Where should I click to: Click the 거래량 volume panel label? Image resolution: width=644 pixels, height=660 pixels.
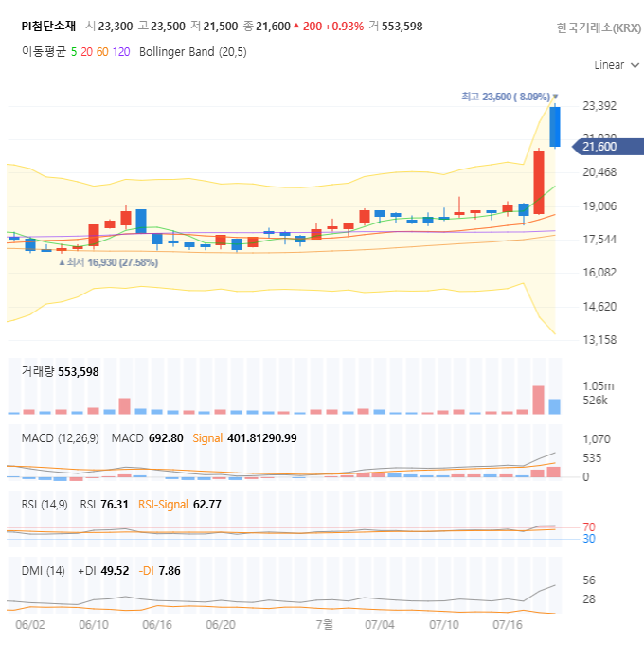(x=38, y=372)
